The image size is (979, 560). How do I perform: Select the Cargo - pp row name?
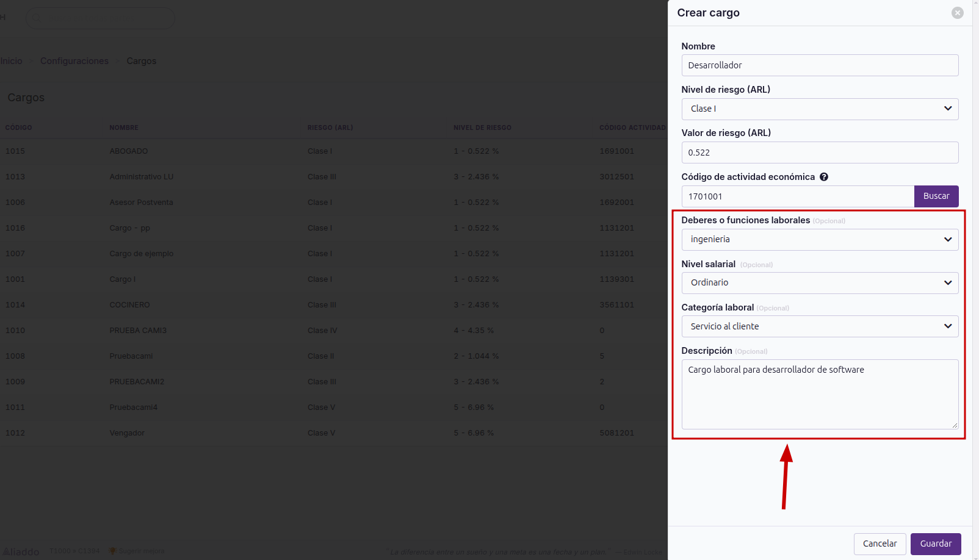129,228
